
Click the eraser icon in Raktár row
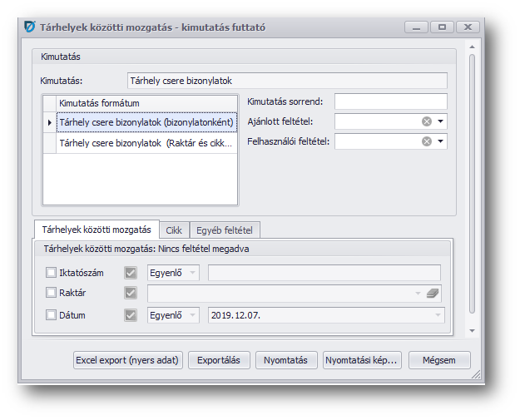point(433,293)
